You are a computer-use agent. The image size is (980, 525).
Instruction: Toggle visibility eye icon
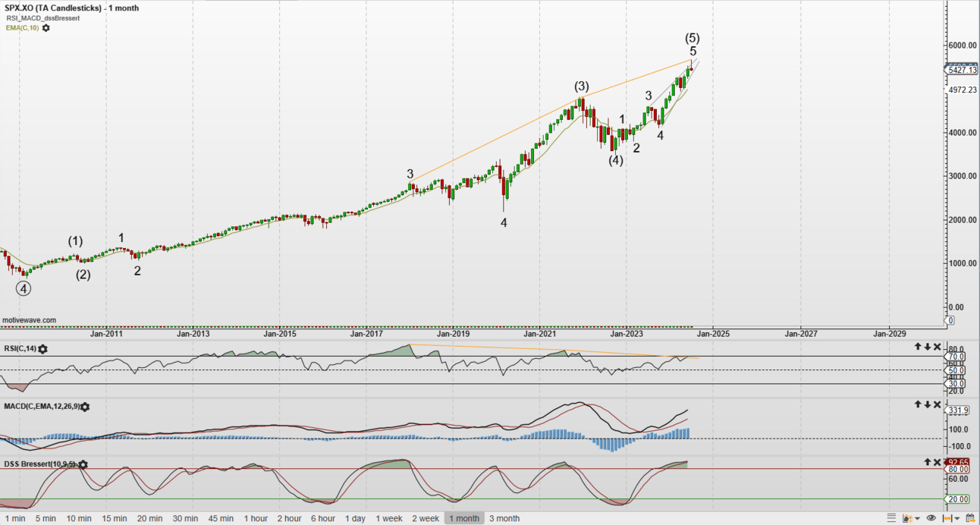(931, 518)
